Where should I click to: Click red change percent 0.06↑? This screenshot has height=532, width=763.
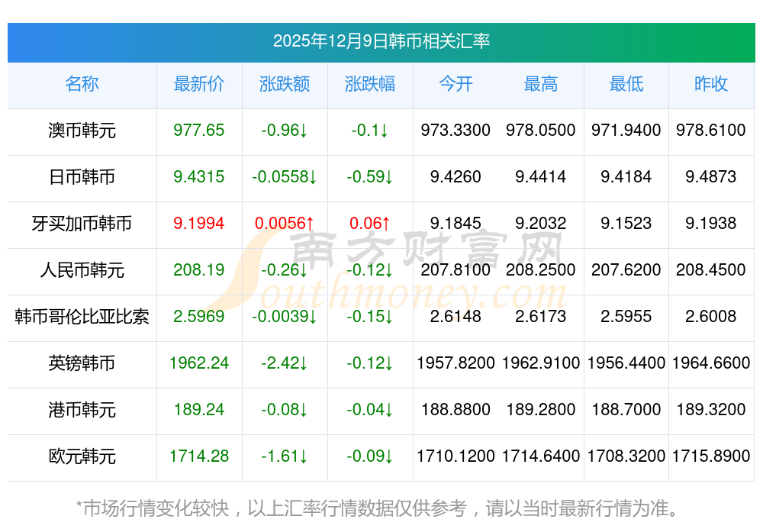click(370, 224)
